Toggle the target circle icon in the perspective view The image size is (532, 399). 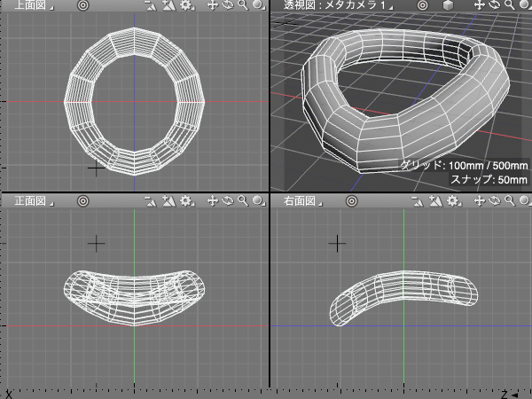[x=425, y=5]
